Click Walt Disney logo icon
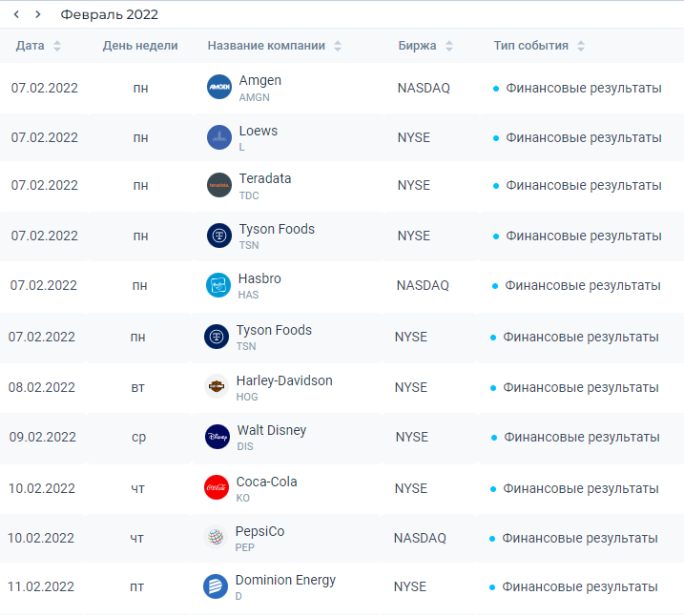684x616 pixels. (218, 437)
